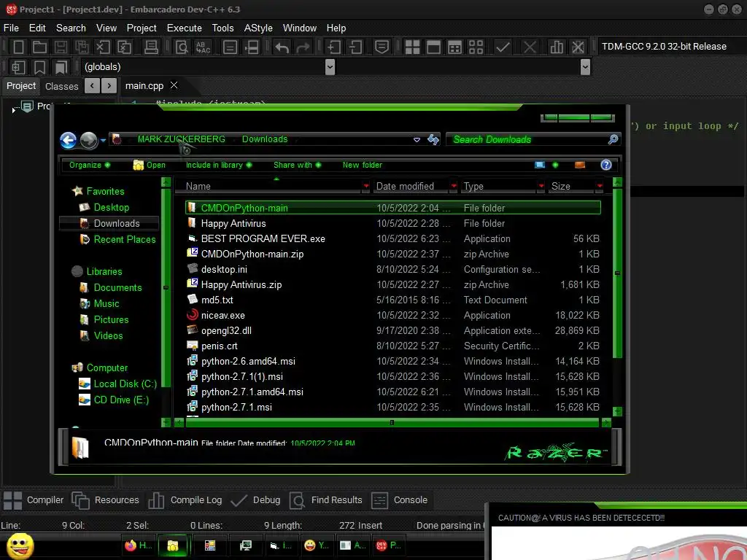Click the Open button in Explorer toolbar
The height and width of the screenshot is (560, 747).
(x=149, y=165)
